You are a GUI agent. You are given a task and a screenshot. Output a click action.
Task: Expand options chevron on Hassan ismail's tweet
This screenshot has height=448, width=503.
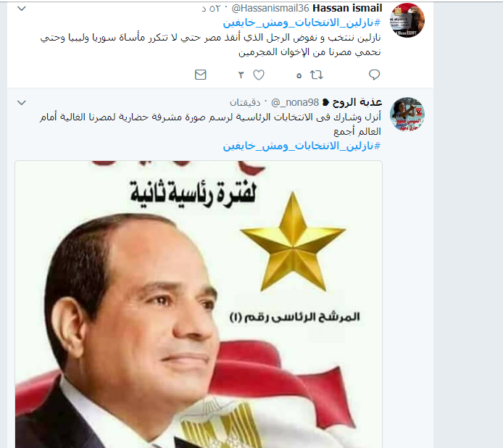[22, 9]
